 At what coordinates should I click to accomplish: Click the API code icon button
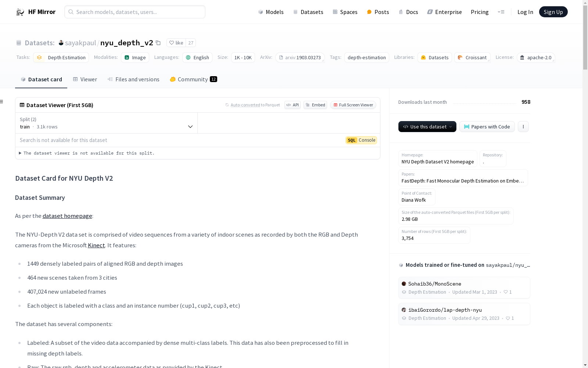tap(293, 105)
